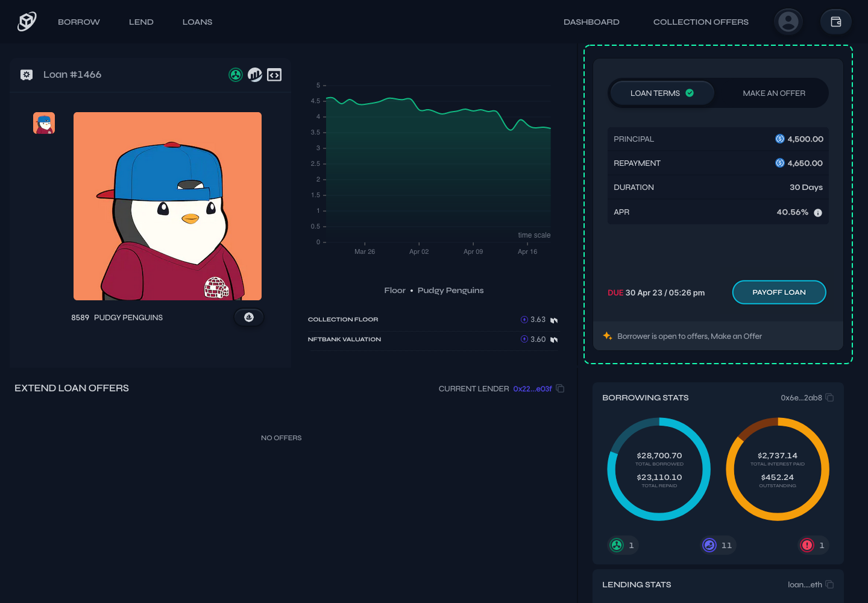The image size is (868, 603).
Task: Open current lender 0x22...e03f address
Action: point(532,389)
